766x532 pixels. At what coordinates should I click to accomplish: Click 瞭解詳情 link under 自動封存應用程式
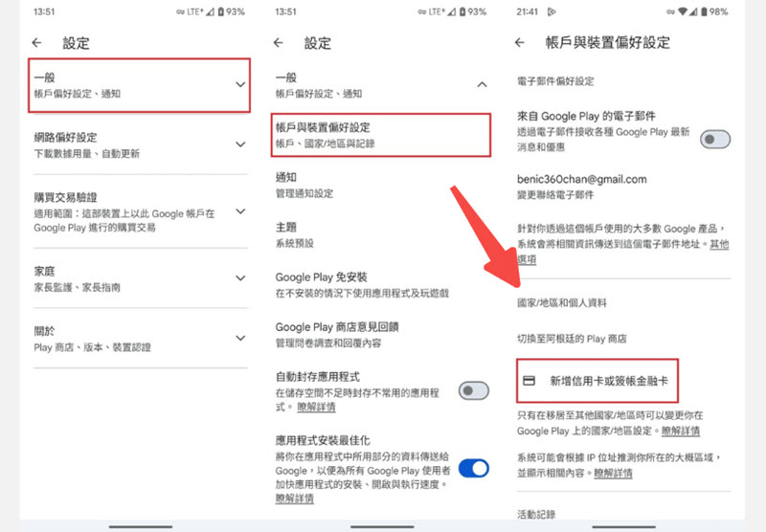(316, 407)
